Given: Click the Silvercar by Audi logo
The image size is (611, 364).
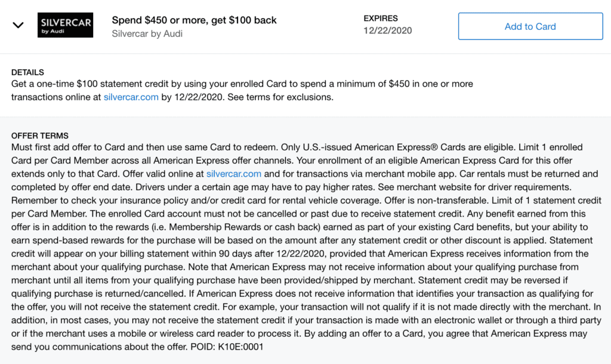Looking at the screenshot, I should click(65, 25).
